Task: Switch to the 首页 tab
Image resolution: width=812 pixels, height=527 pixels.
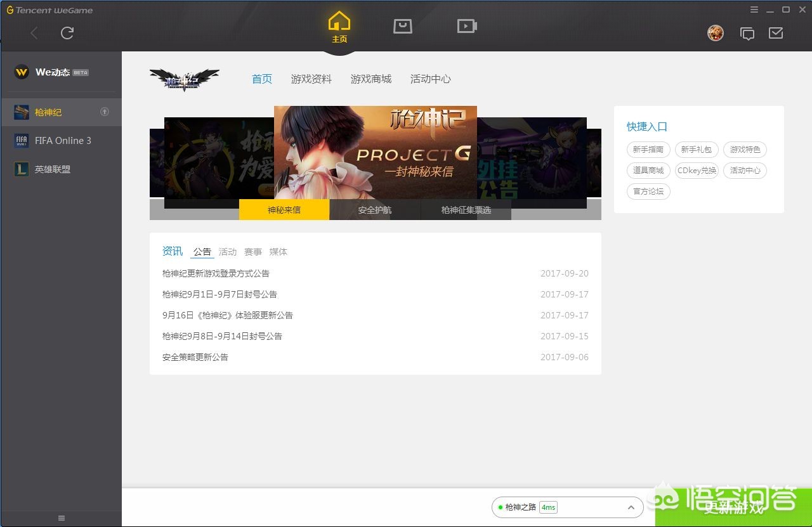Action: pyautogui.click(x=262, y=79)
